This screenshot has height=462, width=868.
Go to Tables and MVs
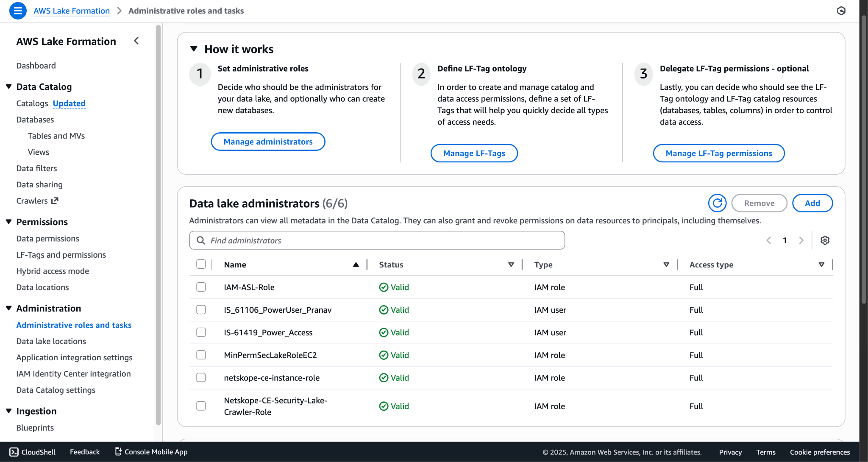coord(56,136)
